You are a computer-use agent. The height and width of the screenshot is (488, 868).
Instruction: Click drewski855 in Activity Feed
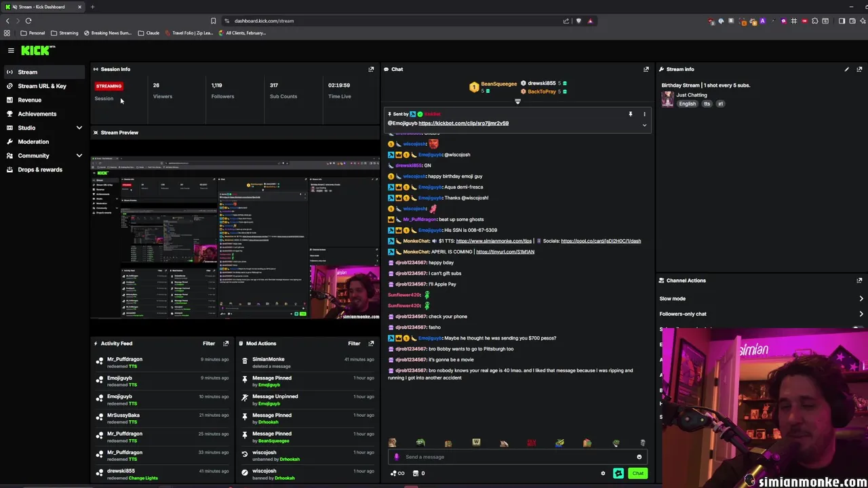point(121,471)
